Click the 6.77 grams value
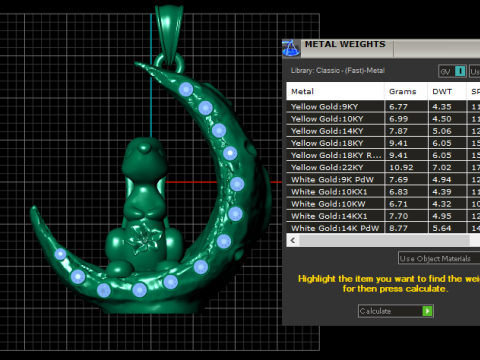Viewport: 480px width, 360px height. pyautogui.click(x=398, y=107)
